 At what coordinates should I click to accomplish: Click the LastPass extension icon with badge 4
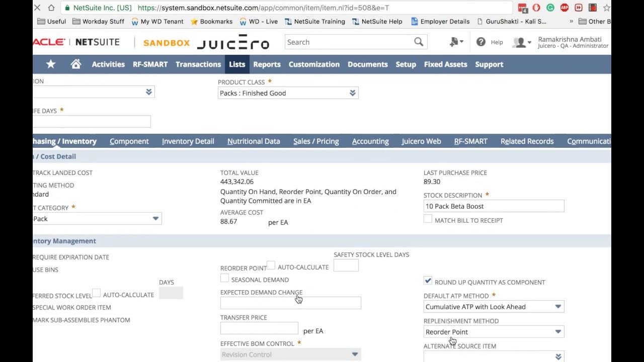tap(523, 8)
